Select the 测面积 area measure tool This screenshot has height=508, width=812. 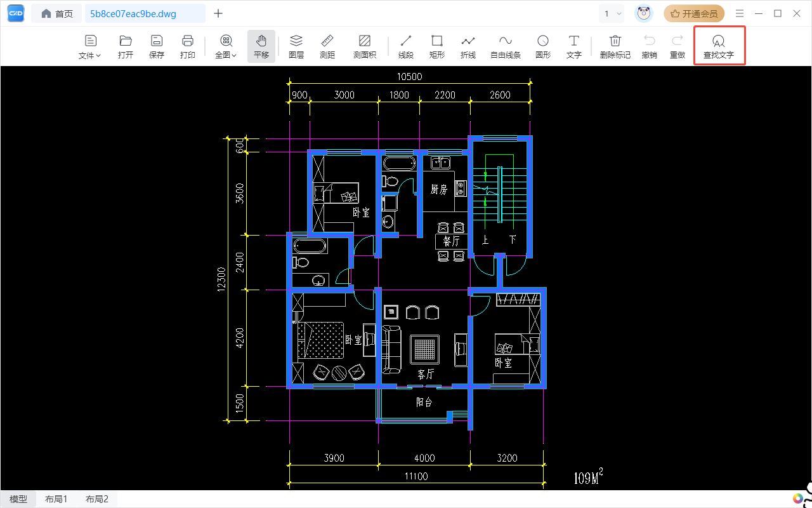click(365, 47)
